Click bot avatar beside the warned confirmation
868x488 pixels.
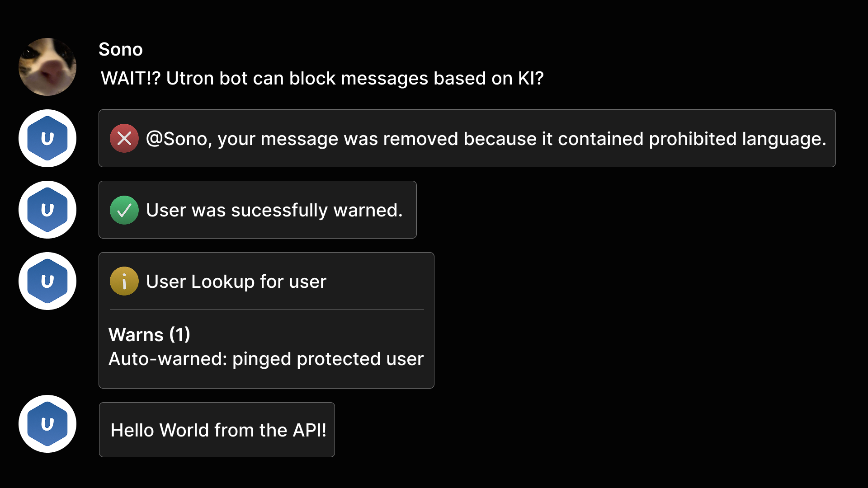[47, 210]
